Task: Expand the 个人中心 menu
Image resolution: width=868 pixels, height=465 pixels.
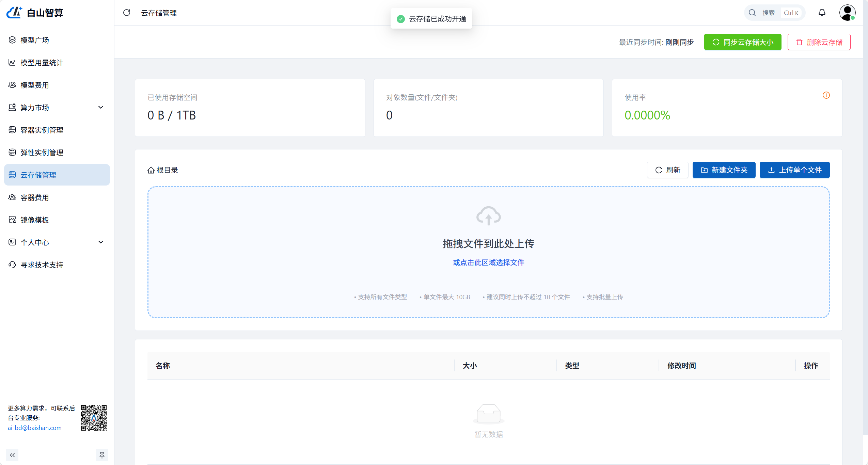Action: click(34, 242)
